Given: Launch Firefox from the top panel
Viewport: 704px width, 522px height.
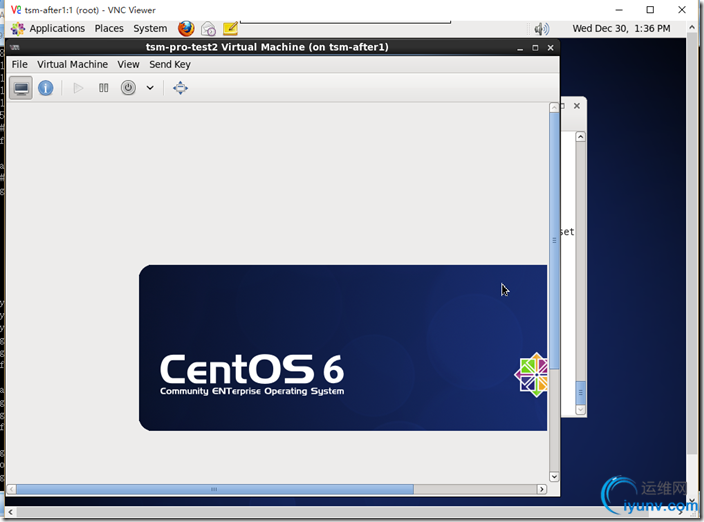Looking at the screenshot, I should (186, 28).
